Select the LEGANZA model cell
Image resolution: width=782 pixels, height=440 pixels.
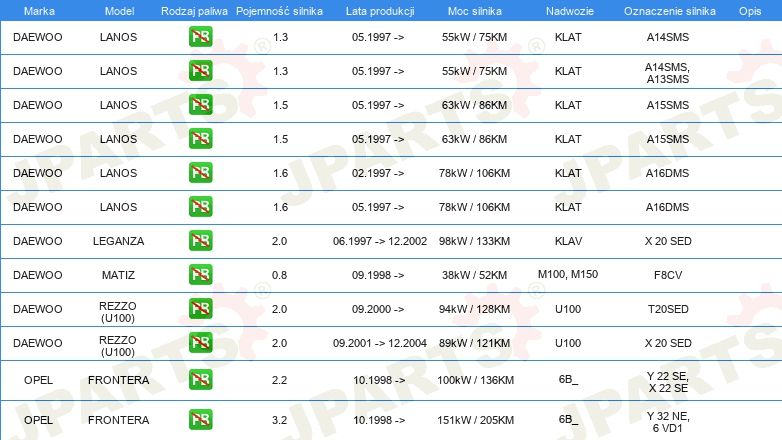coord(118,241)
